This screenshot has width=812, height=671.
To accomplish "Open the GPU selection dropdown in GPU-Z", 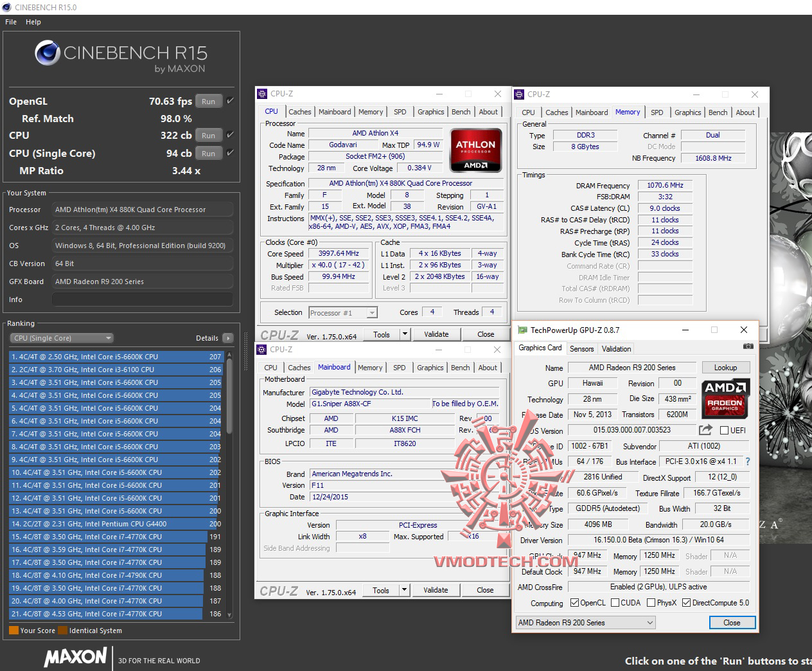I will click(x=586, y=622).
